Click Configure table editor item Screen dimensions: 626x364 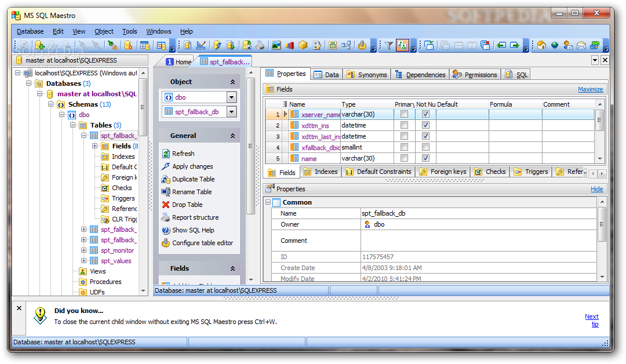click(x=197, y=243)
